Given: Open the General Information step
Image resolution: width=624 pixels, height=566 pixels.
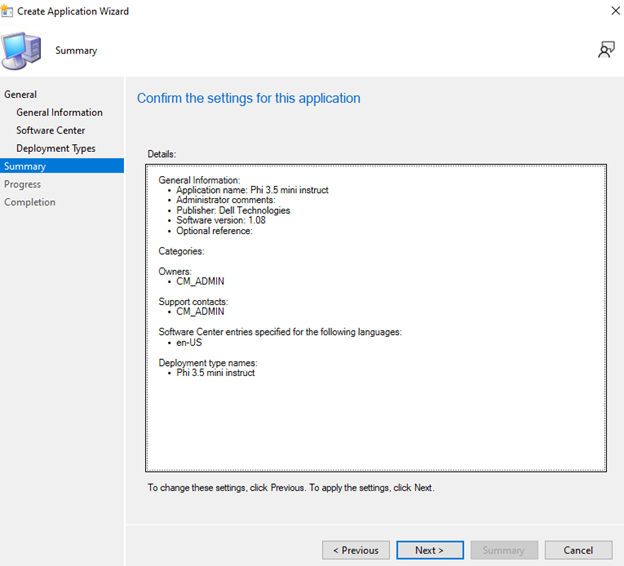Looking at the screenshot, I should click(x=59, y=112).
